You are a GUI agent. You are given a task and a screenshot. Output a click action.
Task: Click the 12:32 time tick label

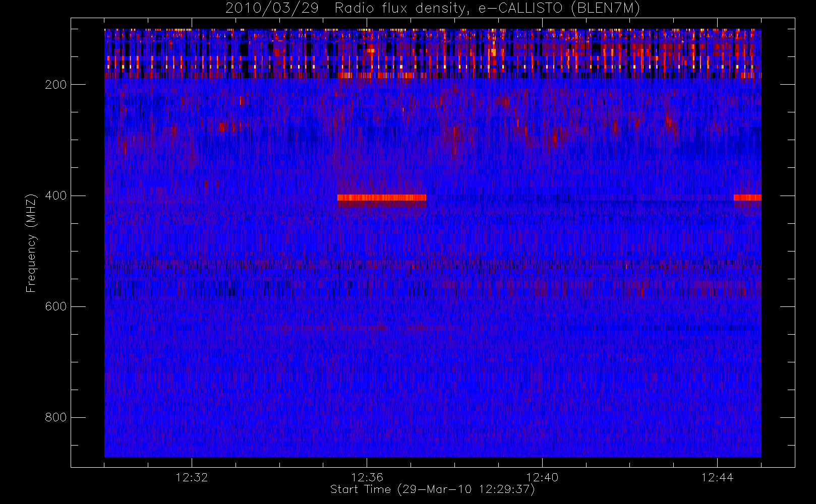coord(192,477)
